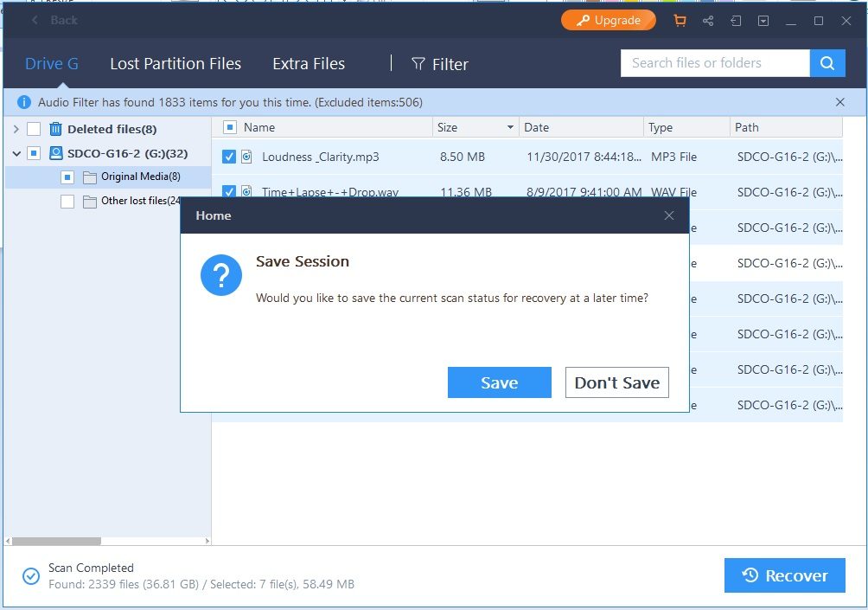Click the Recover button

pyautogui.click(x=784, y=575)
